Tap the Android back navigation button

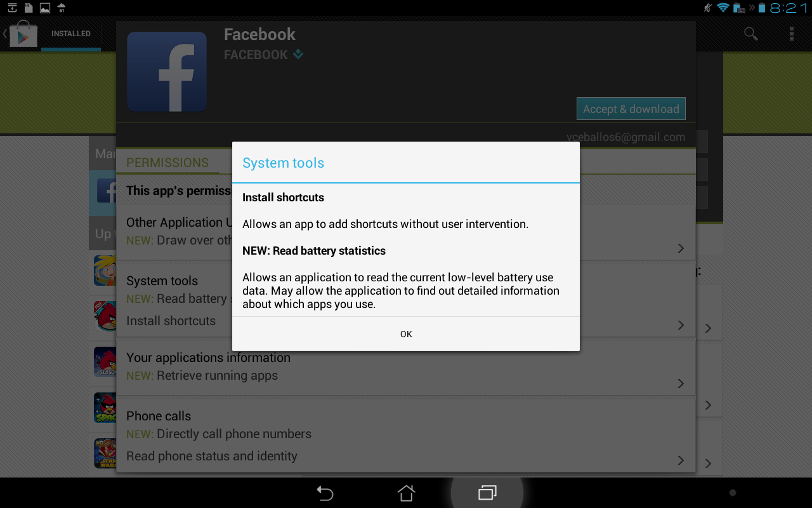click(325, 493)
